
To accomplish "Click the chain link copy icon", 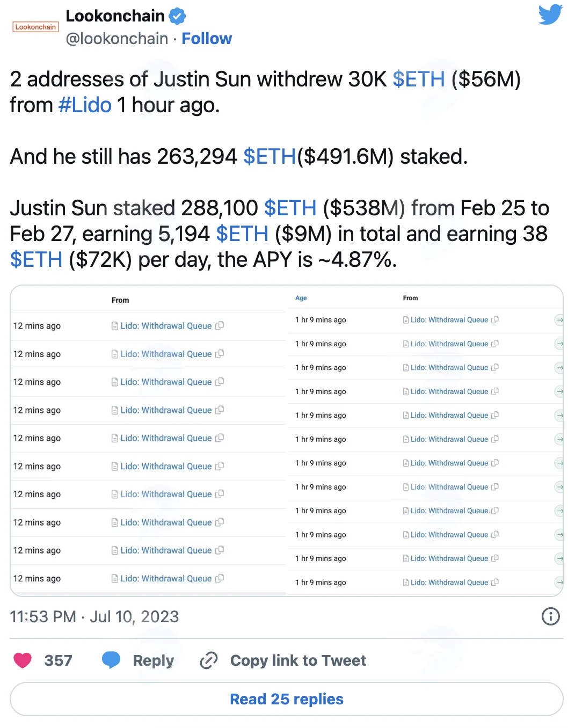I will (209, 660).
